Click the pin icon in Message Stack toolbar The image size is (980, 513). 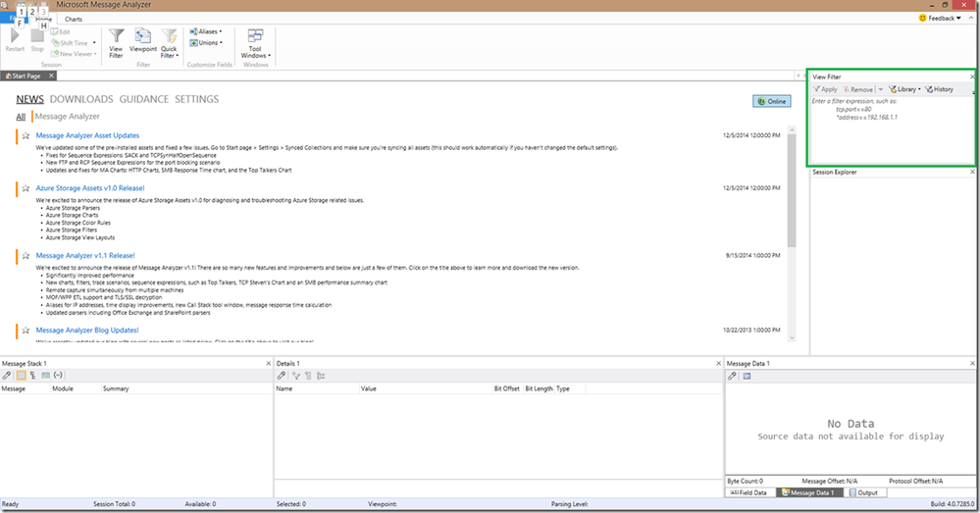[x=7, y=376]
